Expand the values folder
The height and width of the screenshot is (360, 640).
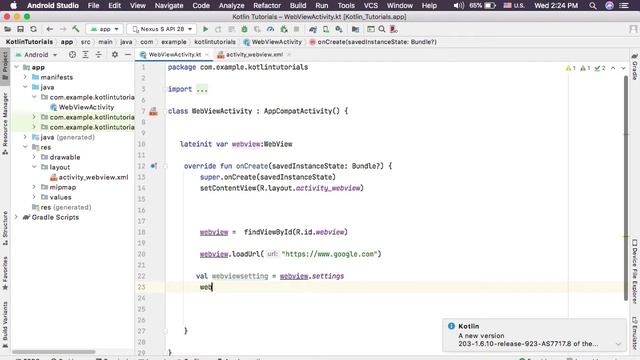point(34,197)
